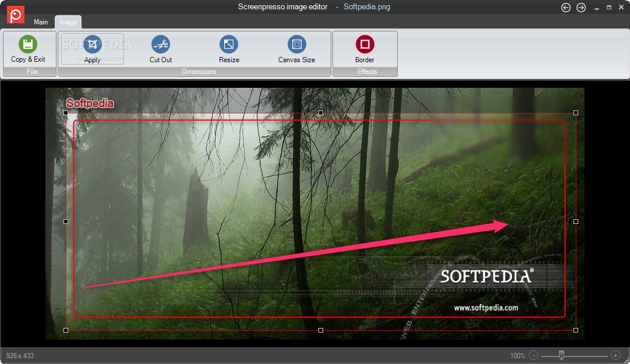Viewport: 630px width, 364px height.
Task: Close the Screenpresso image editor
Action: pos(621,7)
